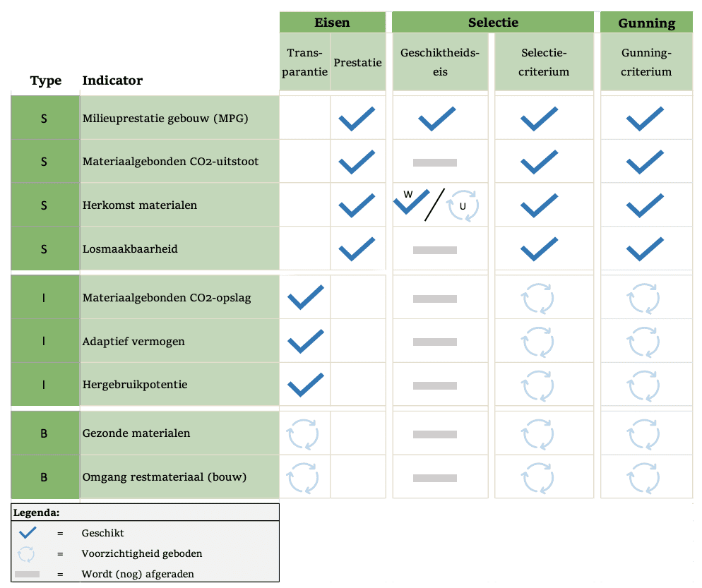Click the legend's Voorzichtigheid geboden cycle icon

(26, 554)
